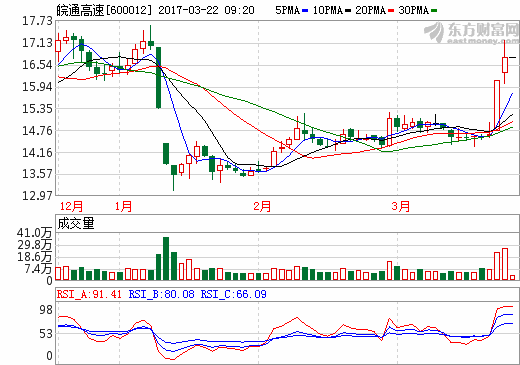Click the RSI_C:66.09 indicator value
The image size is (520, 365).
tap(234, 294)
